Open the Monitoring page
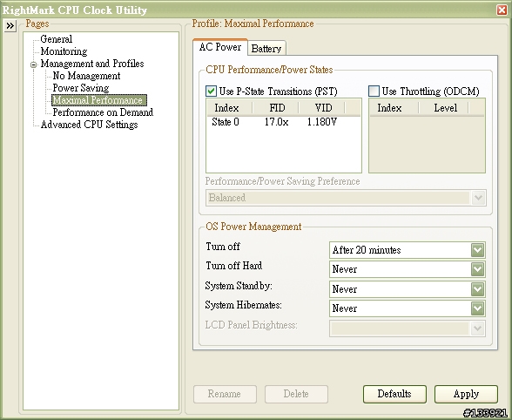Image resolution: width=512 pixels, height=420 pixels. 64,51
